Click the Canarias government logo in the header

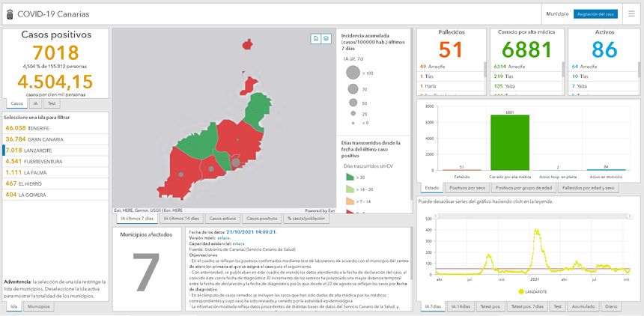pos(8,13)
